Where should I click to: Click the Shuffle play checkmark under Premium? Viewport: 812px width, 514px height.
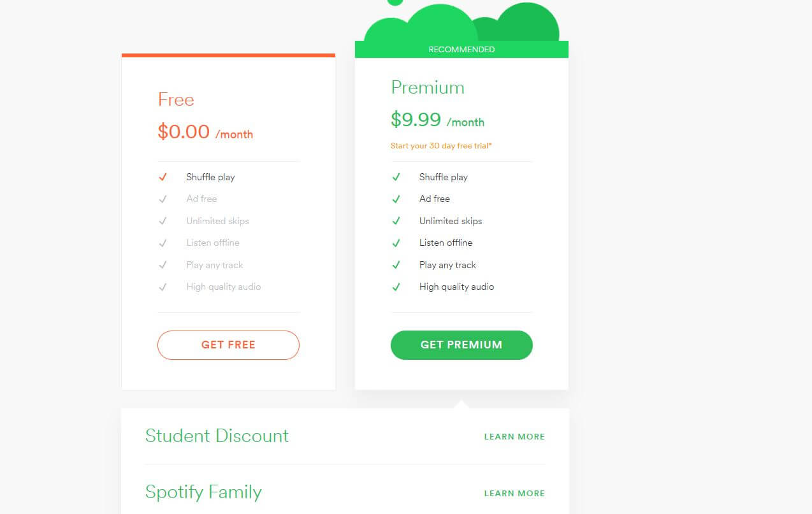tap(397, 177)
